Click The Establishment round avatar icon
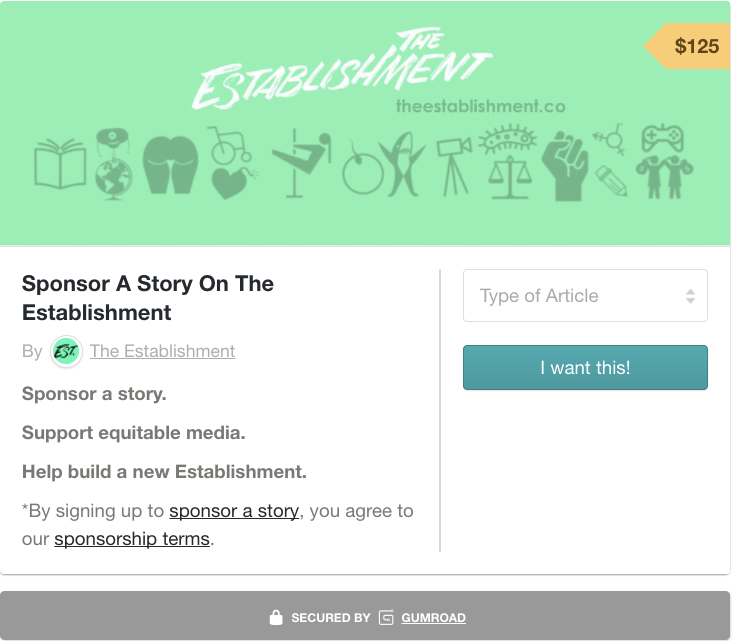732x641 pixels. click(66, 351)
